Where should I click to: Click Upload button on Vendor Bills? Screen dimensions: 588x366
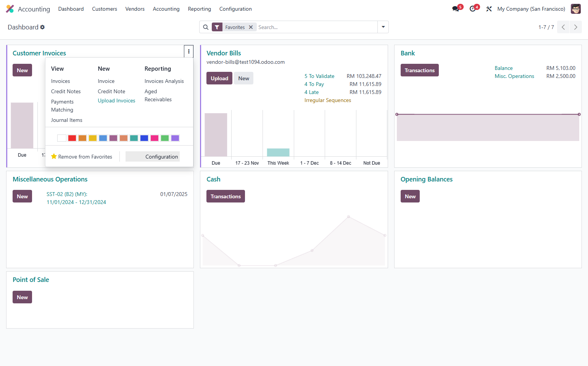click(x=219, y=78)
